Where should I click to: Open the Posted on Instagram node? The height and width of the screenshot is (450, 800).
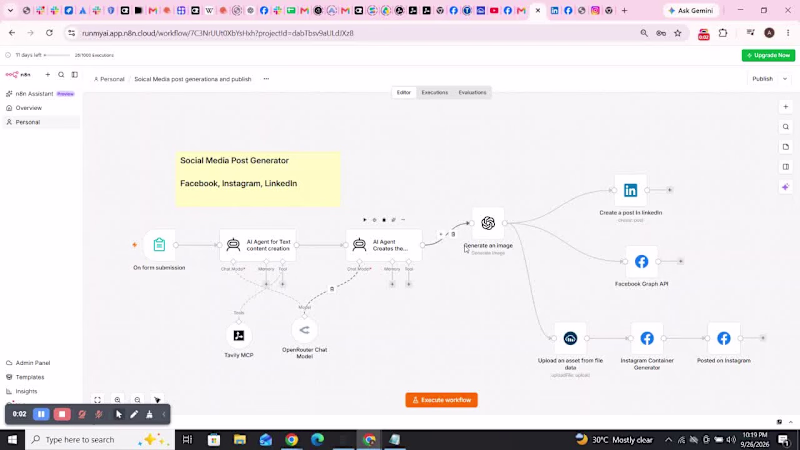(x=723, y=338)
